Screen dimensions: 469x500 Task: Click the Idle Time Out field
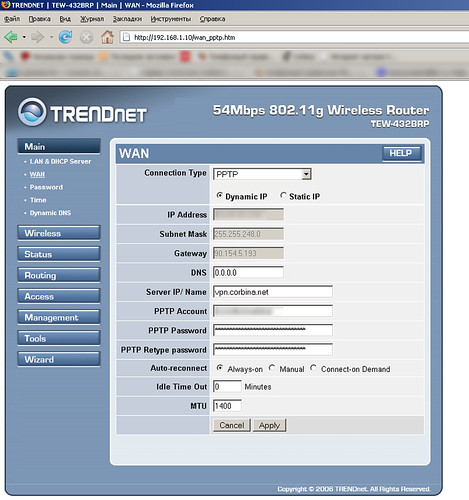pyautogui.click(x=227, y=387)
